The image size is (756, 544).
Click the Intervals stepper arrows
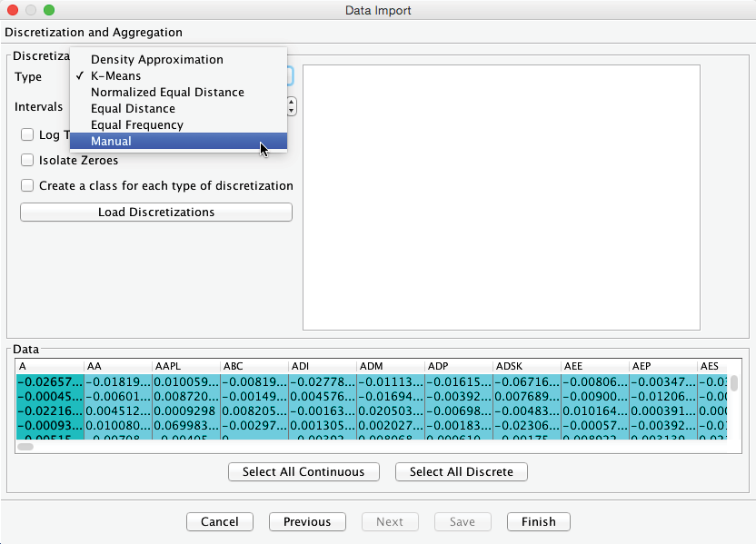[292, 106]
